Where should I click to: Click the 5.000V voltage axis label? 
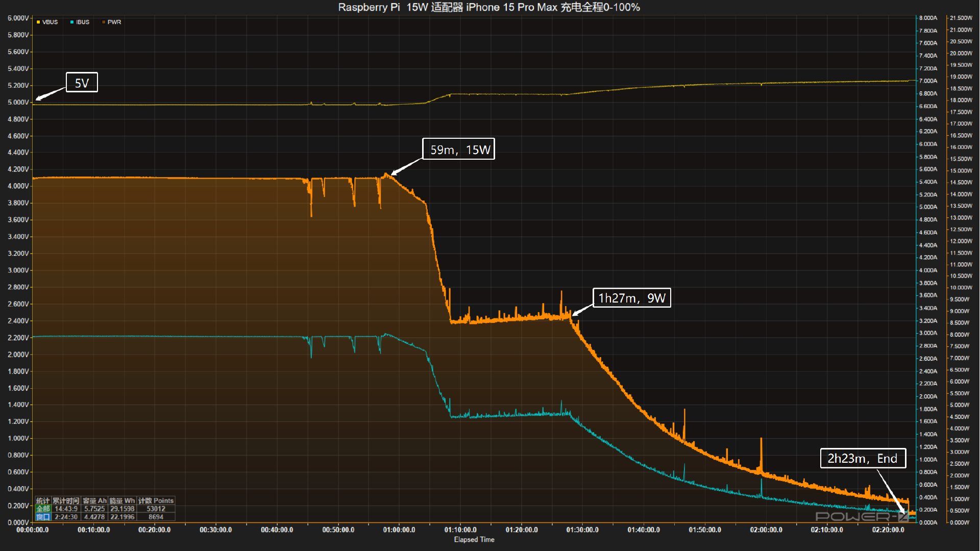pos(18,102)
